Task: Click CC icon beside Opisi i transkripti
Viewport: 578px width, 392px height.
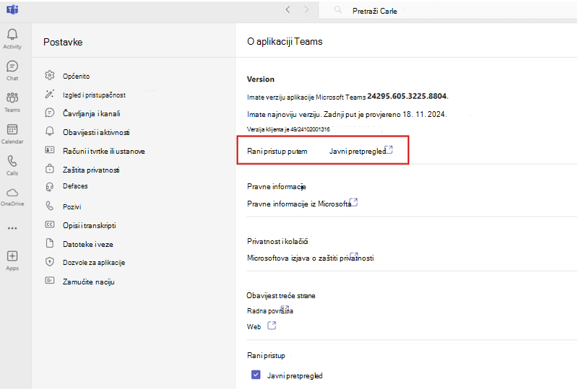Action: (50, 225)
